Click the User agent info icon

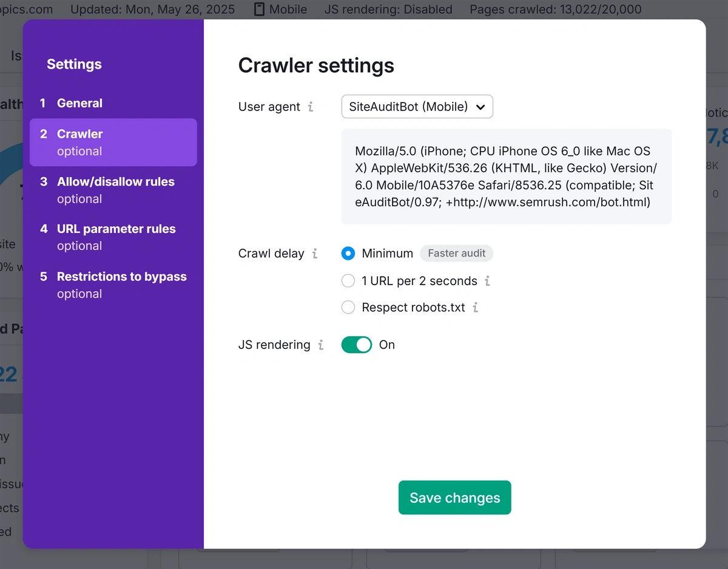pos(311,107)
